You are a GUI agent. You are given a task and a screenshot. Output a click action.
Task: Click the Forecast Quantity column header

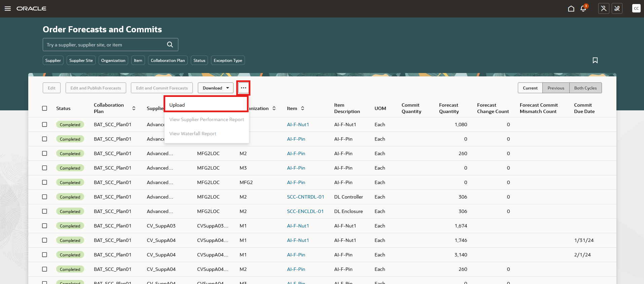pos(449,108)
